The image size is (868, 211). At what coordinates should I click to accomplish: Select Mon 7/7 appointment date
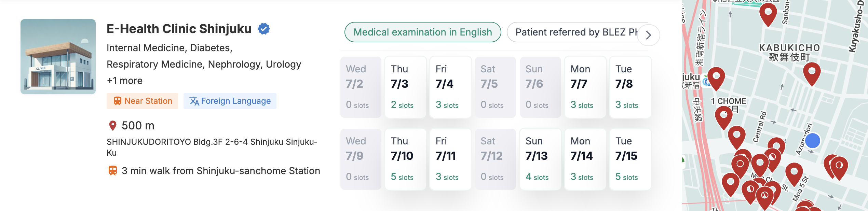585,87
